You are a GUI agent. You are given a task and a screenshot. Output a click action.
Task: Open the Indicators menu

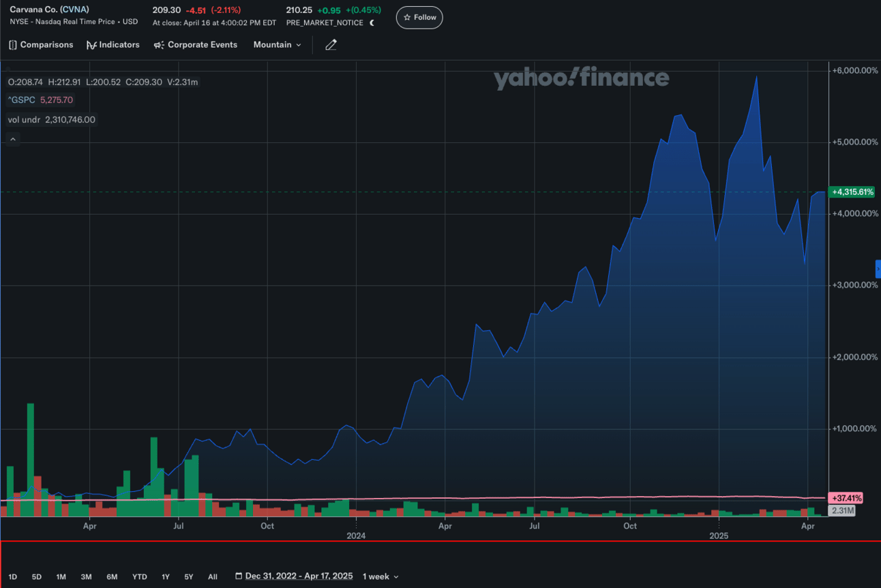click(113, 45)
